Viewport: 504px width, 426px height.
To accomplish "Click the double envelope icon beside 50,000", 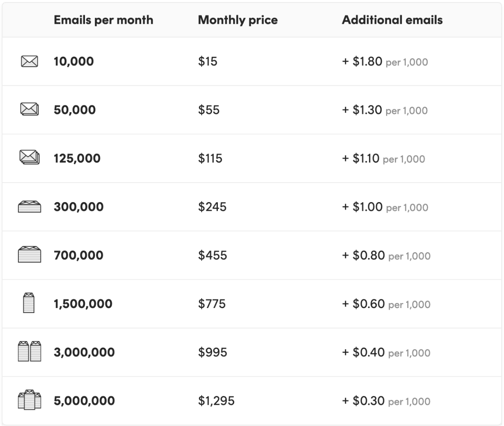I will click(30, 110).
